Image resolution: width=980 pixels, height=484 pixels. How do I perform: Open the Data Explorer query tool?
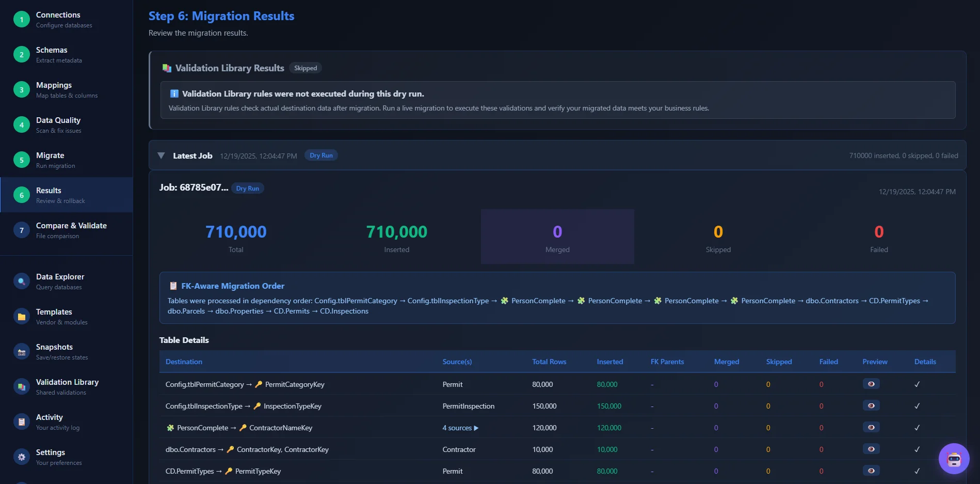pyautogui.click(x=21, y=281)
